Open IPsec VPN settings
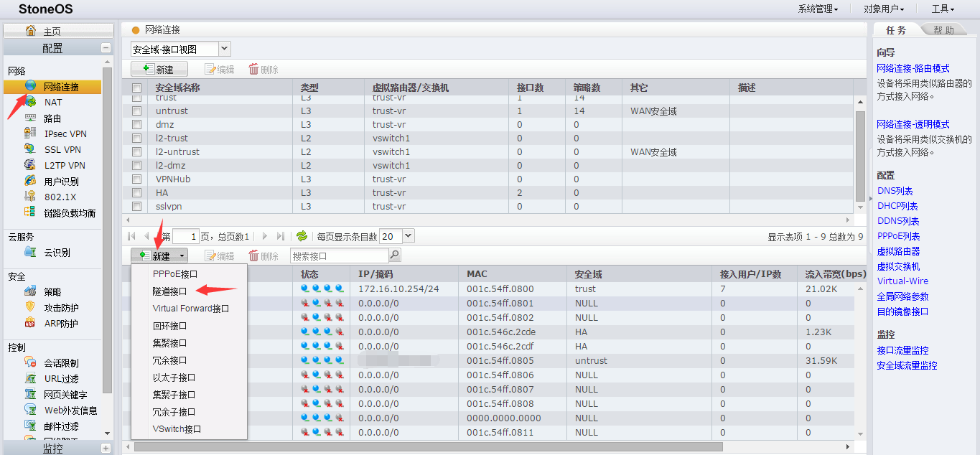Image resolution: width=980 pixels, height=455 pixels. pyautogui.click(x=65, y=134)
